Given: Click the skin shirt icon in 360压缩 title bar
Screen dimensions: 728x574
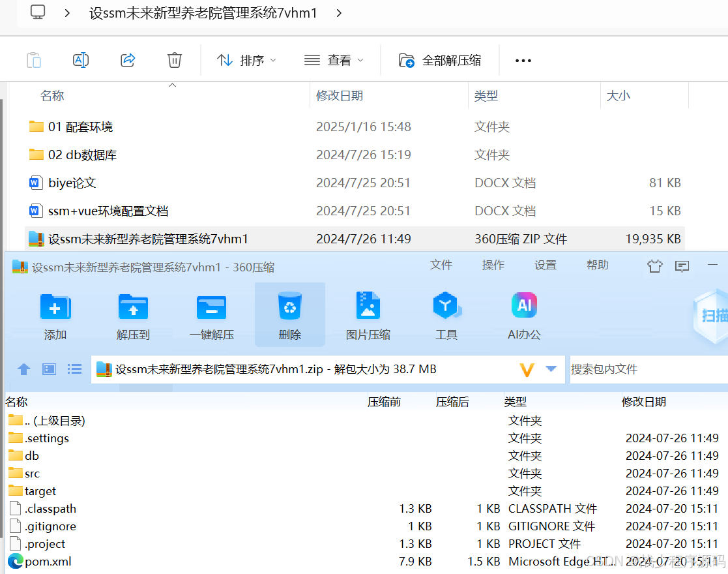Looking at the screenshot, I should click(x=654, y=266).
